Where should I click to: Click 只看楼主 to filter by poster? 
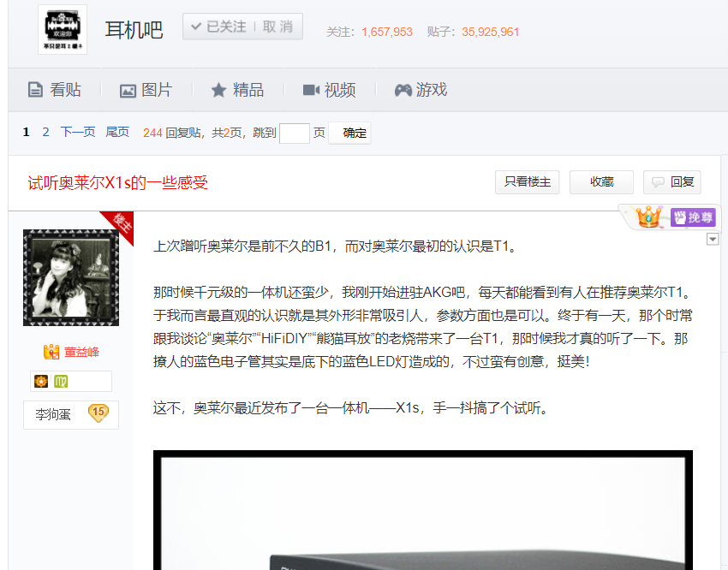click(527, 181)
